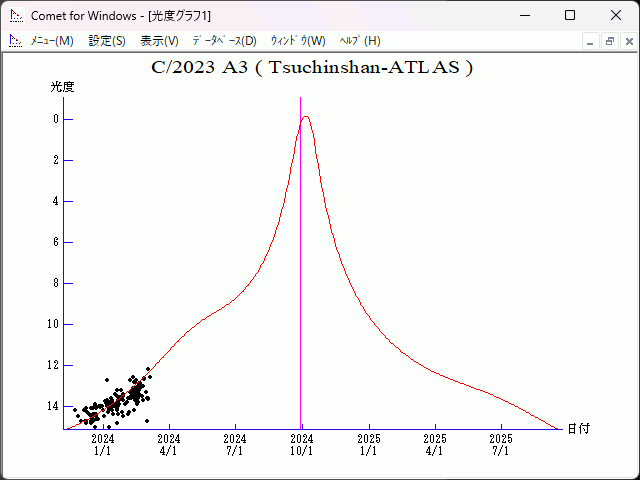Click magnitude value 14 on the axis
This screenshot has height=480, width=640.
pyautogui.click(x=53, y=406)
